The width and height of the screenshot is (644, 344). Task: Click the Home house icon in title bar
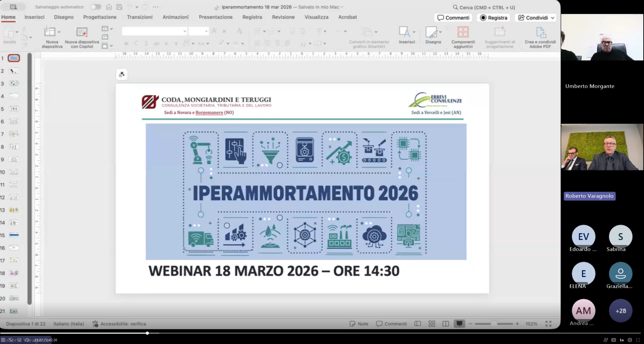point(109,7)
